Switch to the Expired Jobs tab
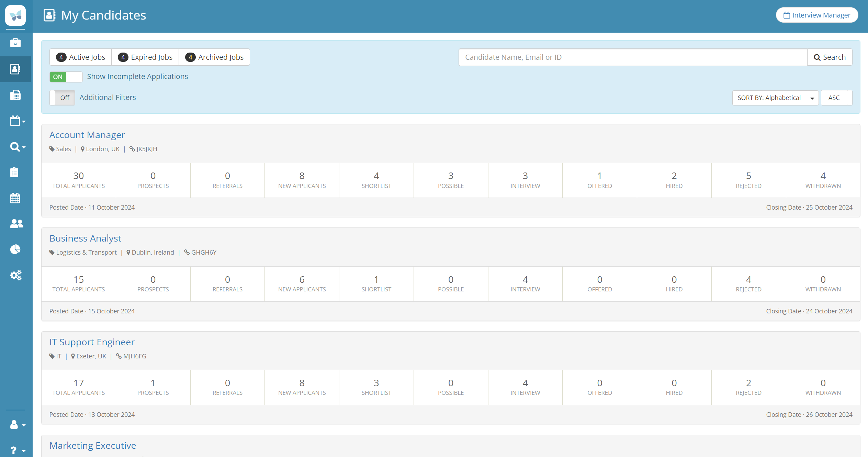This screenshot has width=868, height=457. click(x=145, y=57)
